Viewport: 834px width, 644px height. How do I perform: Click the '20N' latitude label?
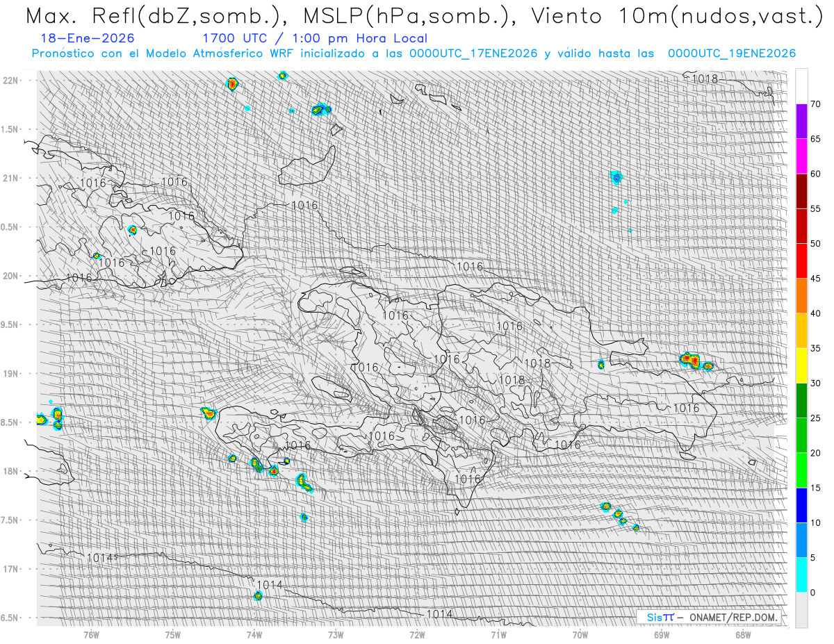click(10, 276)
